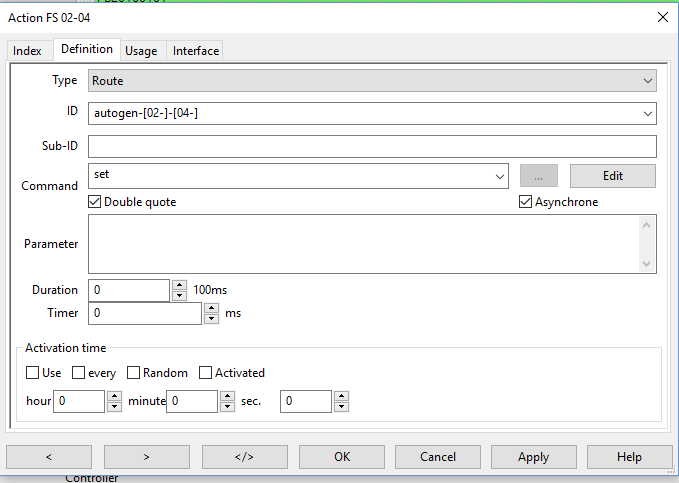Tick the Random checkbox
The image size is (679, 483).
(133, 373)
